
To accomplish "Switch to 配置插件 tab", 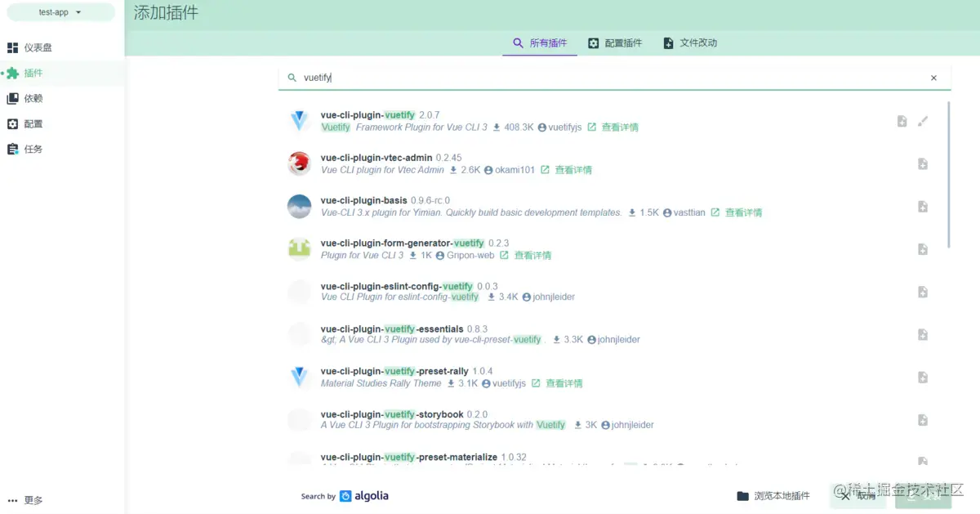I will point(615,42).
